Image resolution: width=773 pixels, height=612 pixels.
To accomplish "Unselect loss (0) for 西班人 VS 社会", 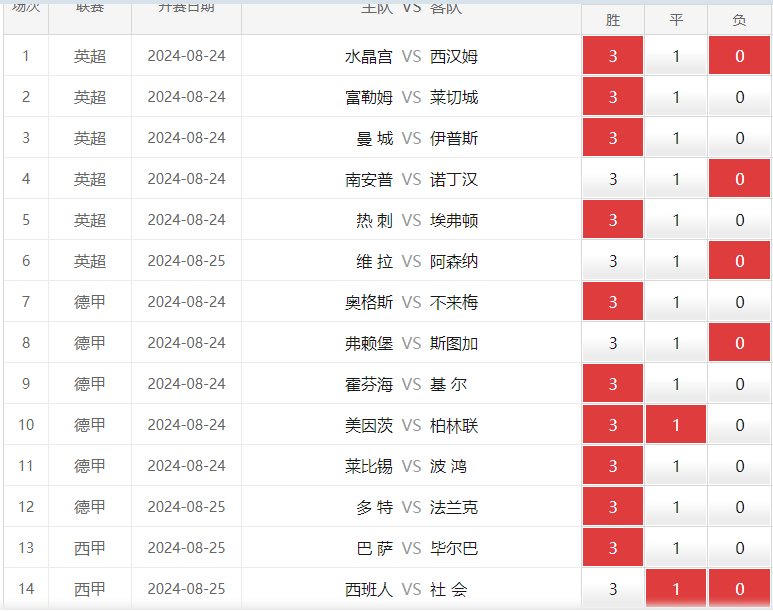I will 739,587.
